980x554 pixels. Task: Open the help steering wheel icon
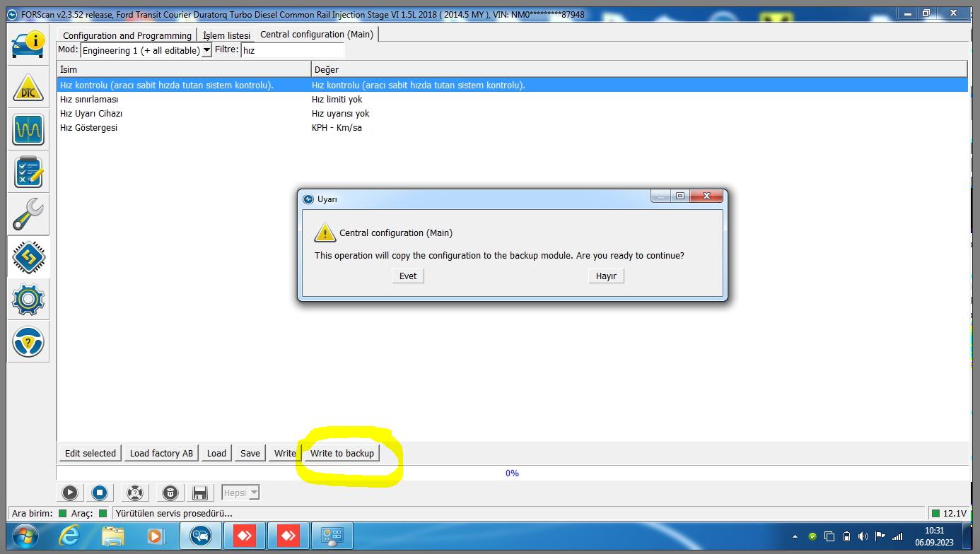(28, 342)
